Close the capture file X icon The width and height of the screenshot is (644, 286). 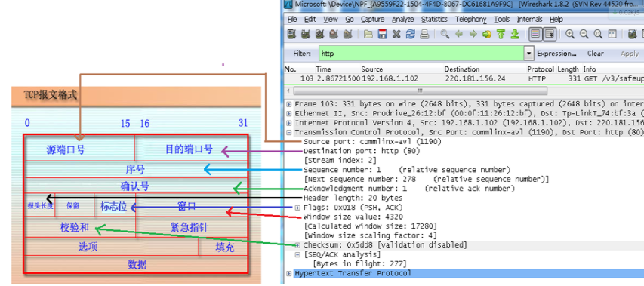tap(396, 35)
